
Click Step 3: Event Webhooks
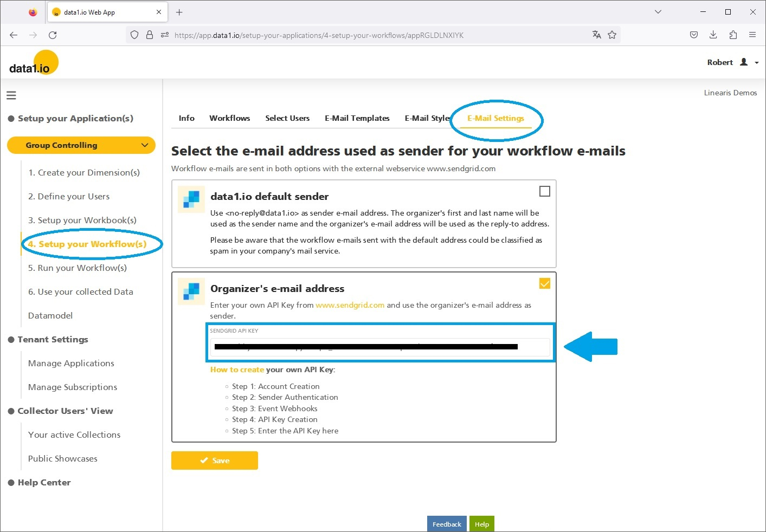point(275,408)
